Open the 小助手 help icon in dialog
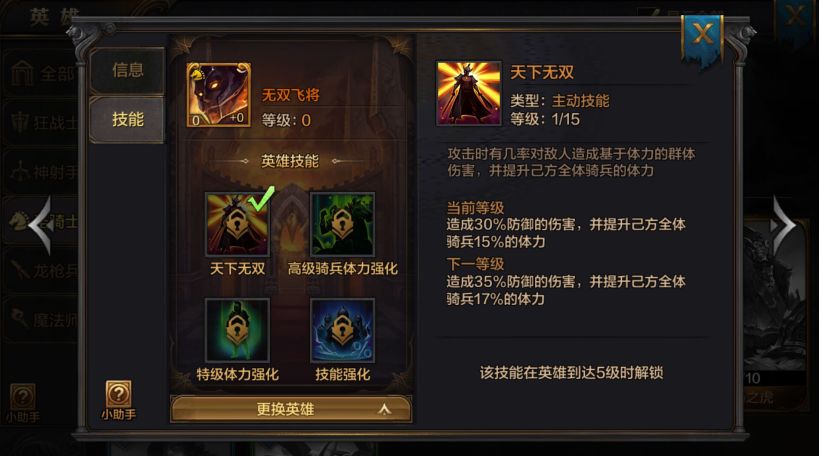Image resolution: width=819 pixels, height=456 pixels. pyautogui.click(x=119, y=400)
